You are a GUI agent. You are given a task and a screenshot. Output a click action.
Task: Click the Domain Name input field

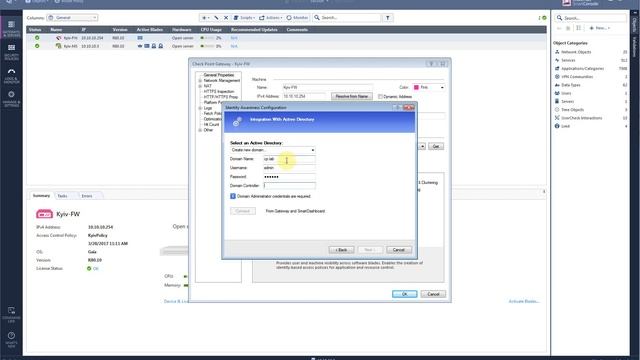[289, 159]
